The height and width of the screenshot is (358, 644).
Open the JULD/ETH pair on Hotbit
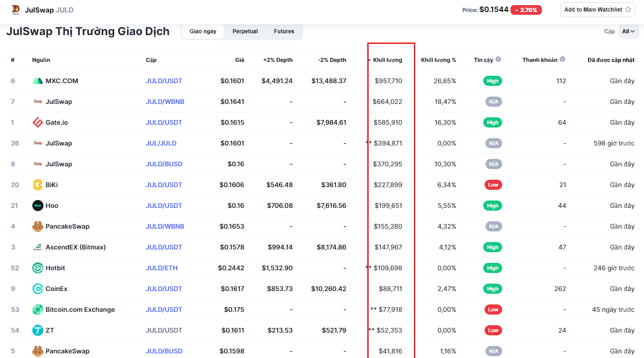[x=162, y=268]
